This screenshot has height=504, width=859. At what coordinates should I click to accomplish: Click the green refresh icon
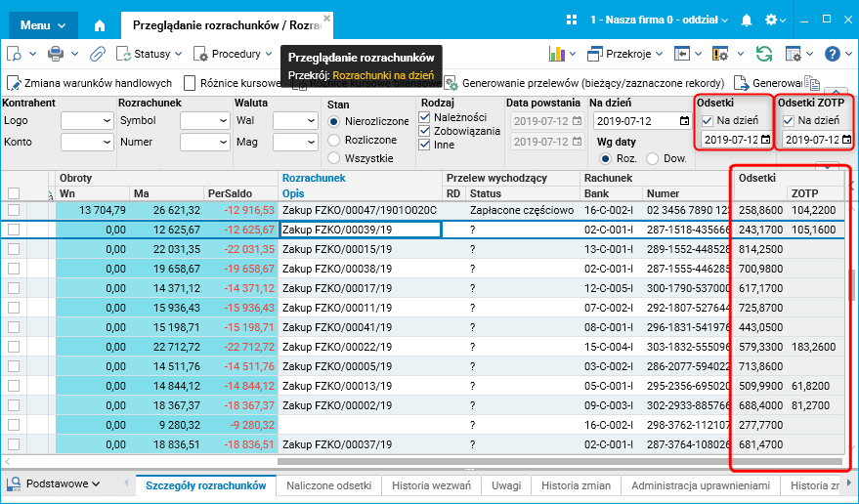tap(764, 54)
